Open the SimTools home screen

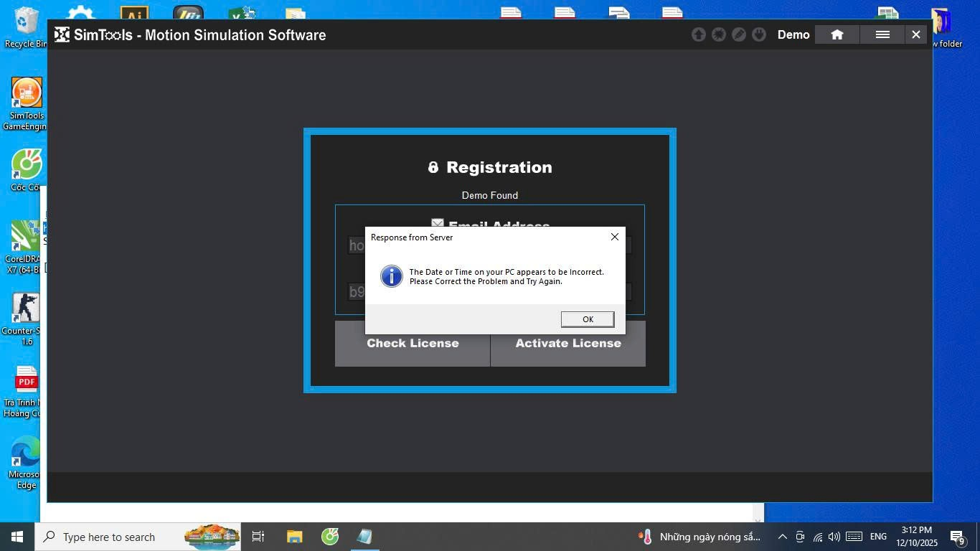[x=837, y=34]
